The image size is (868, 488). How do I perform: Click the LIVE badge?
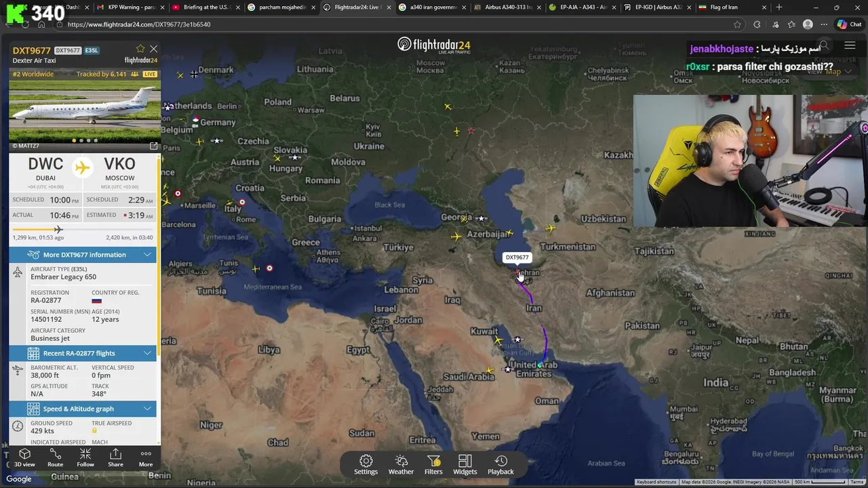(x=150, y=74)
